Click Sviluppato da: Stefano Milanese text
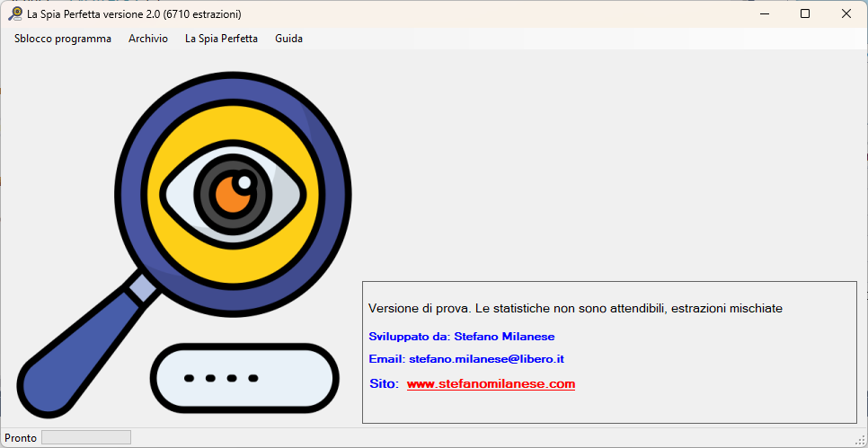Viewport: 868px width, 448px height. point(461,337)
